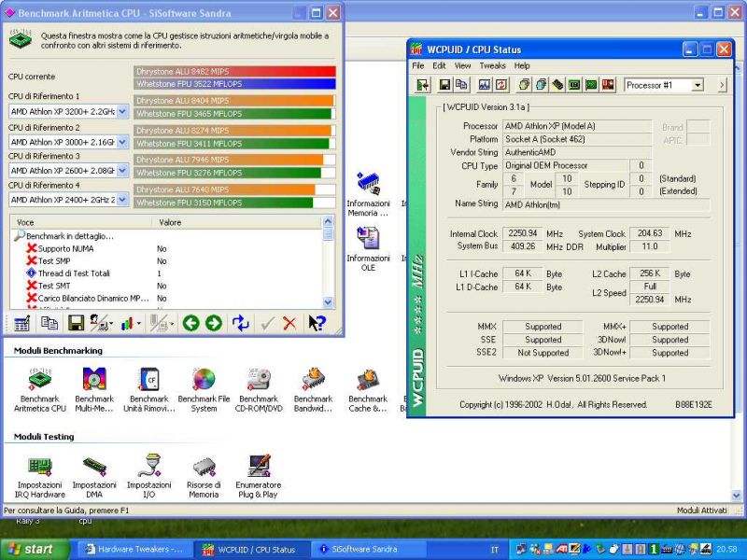Click the save floppy icon in WCPUID toolbar
The height and width of the screenshot is (560, 747).
[x=444, y=85]
